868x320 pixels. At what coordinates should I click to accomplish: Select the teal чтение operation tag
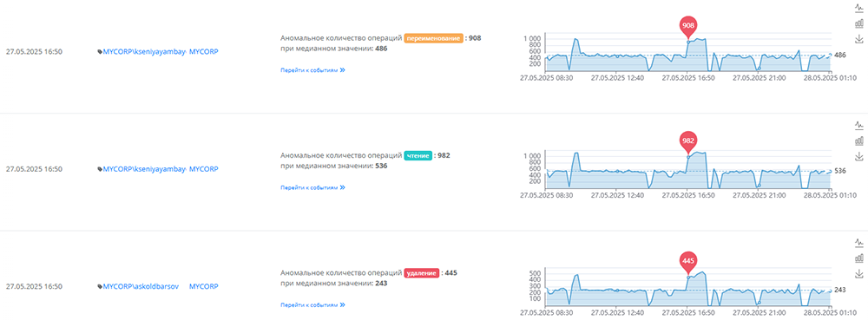[x=418, y=156]
